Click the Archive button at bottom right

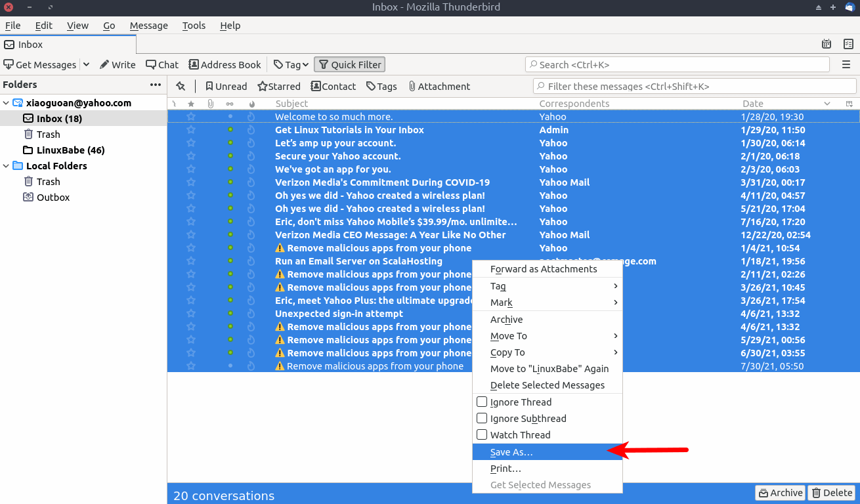click(780, 493)
